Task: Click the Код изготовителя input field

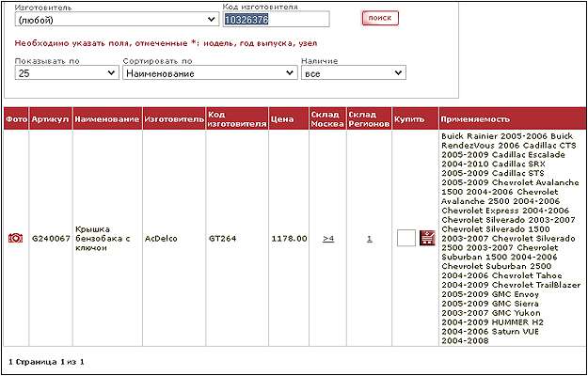Action: click(x=276, y=19)
